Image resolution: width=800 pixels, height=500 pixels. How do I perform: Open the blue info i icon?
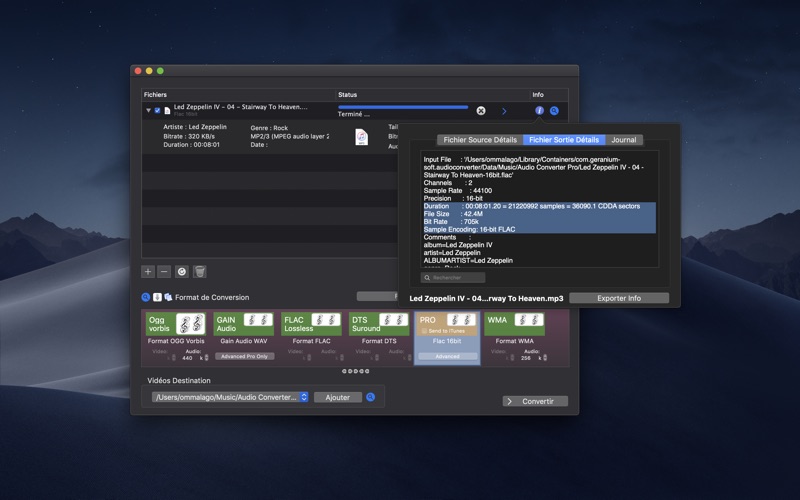539,111
